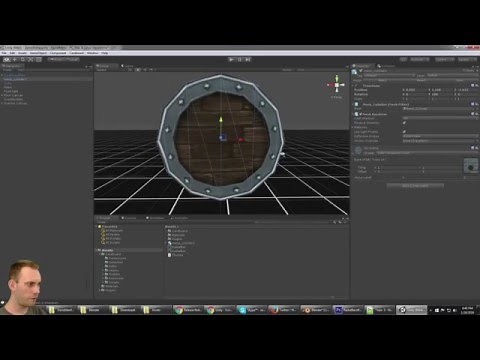Click the Create button in Project panel
The image size is (480, 360).
(x=102, y=222)
